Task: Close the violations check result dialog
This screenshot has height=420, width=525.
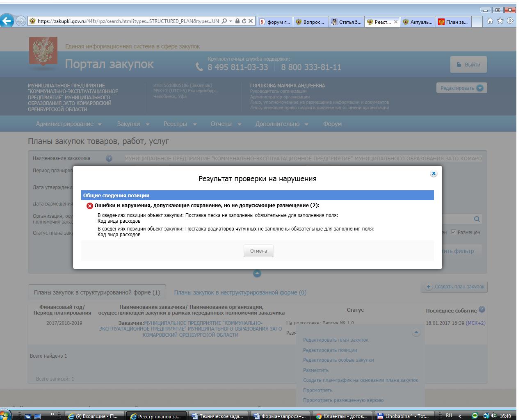Action: pyautogui.click(x=433, y=173)
